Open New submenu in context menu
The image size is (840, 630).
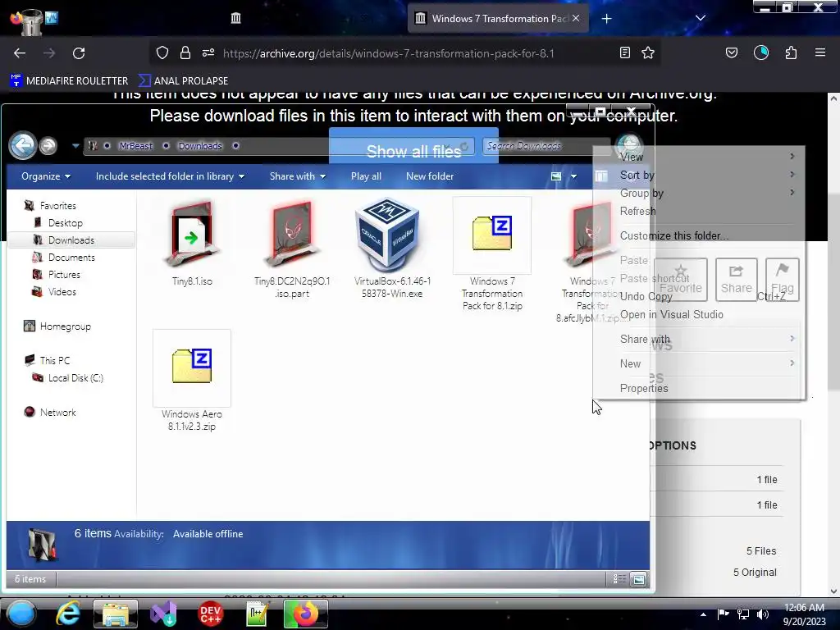coord(698,363)
